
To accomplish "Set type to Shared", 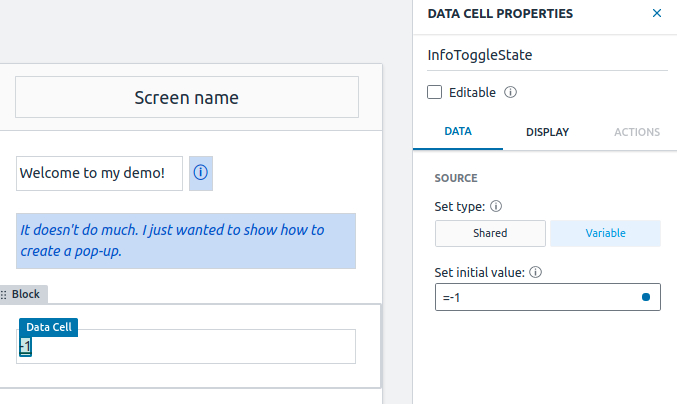I will [490, 233].
